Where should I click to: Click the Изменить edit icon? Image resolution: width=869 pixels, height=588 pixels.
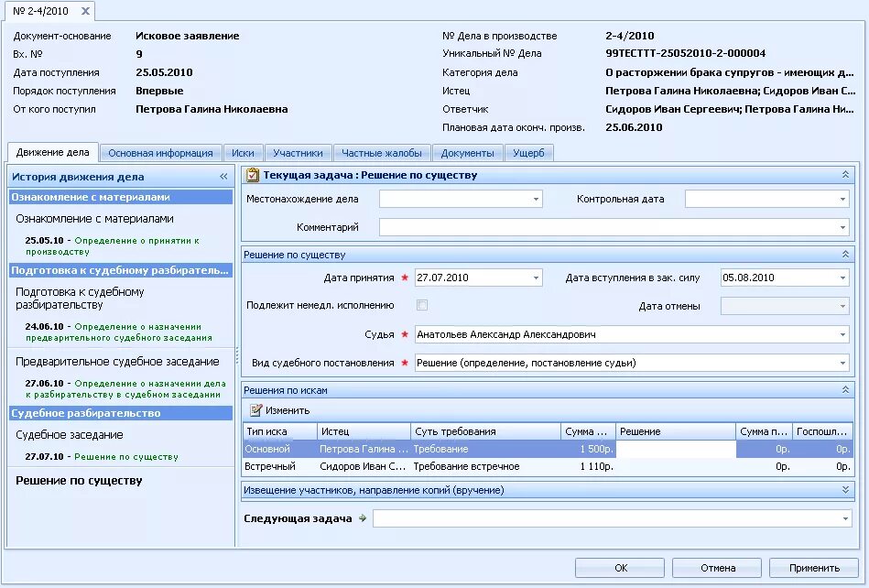tap(255, 410)
